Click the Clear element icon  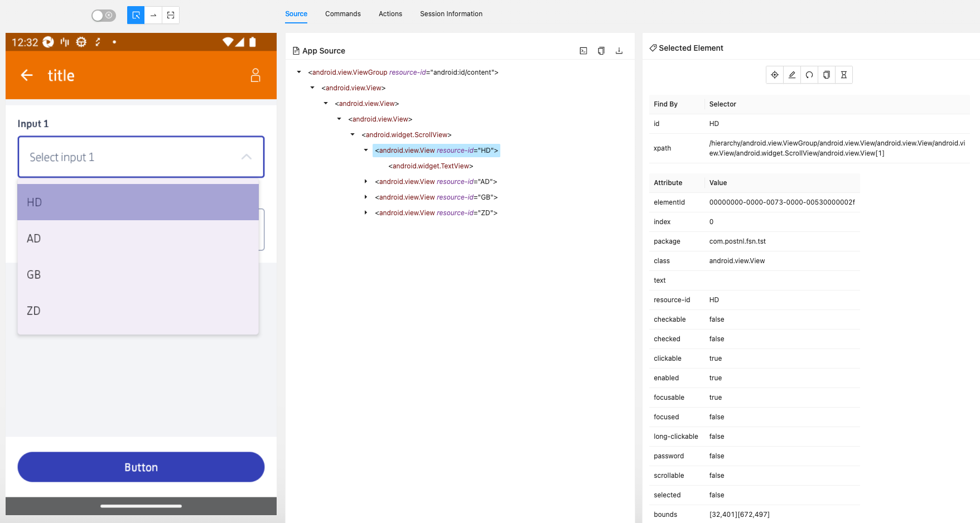click(809, 75)
